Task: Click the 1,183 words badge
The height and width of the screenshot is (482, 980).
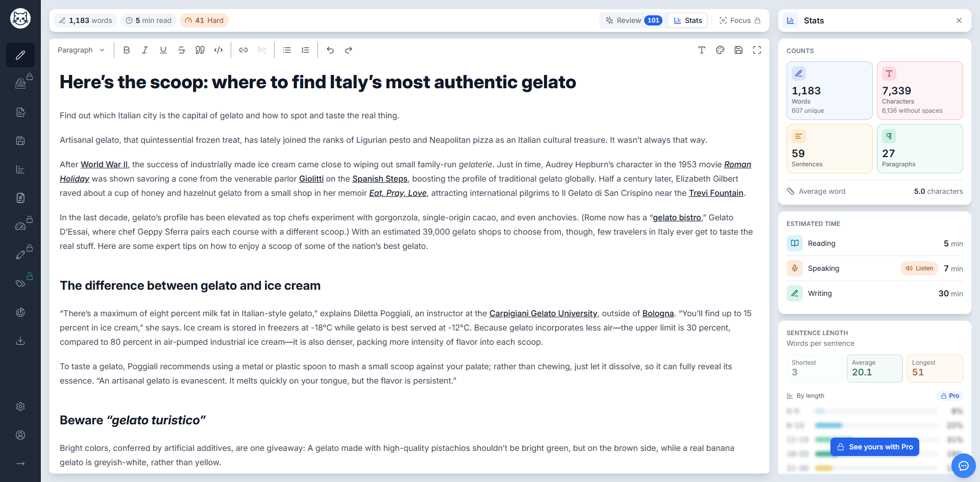Action: 85,20
